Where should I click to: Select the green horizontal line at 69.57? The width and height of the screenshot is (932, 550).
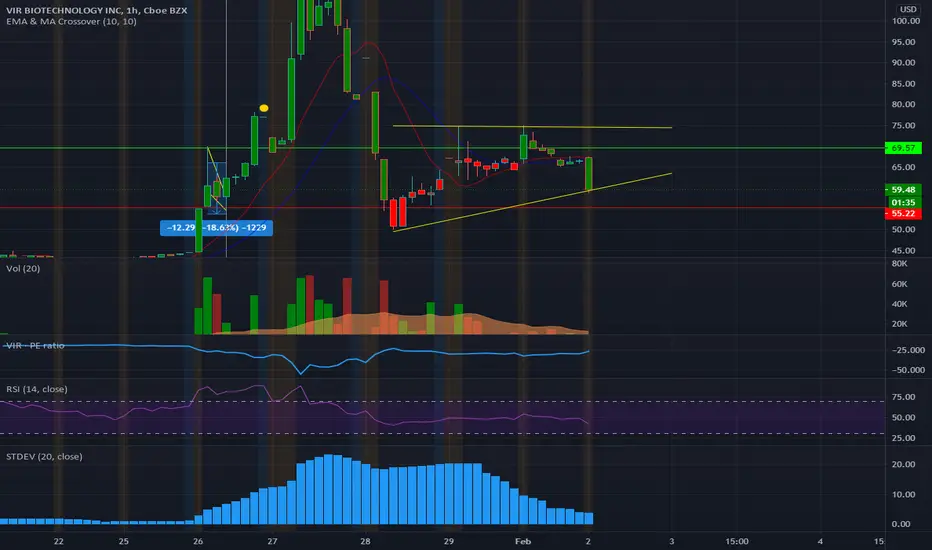442,148
